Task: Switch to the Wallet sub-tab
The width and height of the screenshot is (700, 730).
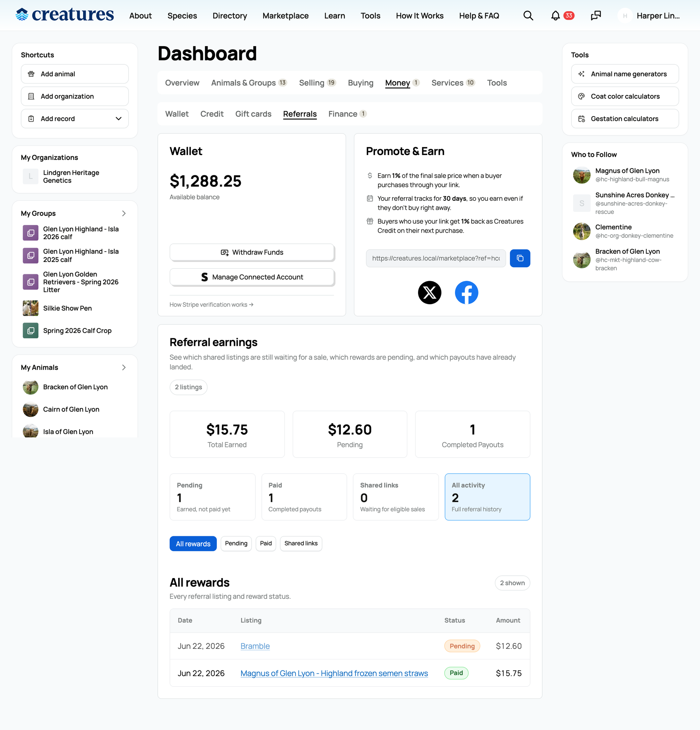Action: coord(177,114)
